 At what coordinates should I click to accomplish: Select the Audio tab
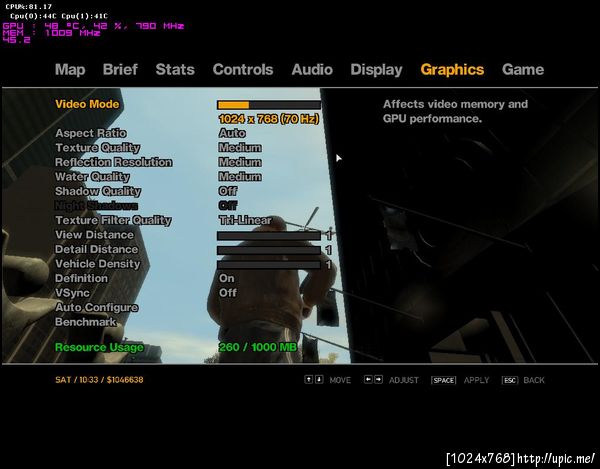[x=312, y=69]
